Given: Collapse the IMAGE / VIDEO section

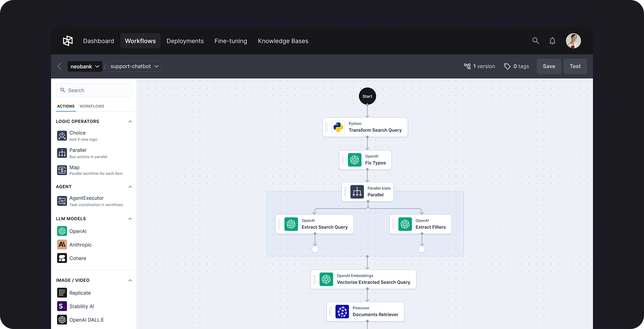Looking at the screenshot, I should click(x=130, y=280).
